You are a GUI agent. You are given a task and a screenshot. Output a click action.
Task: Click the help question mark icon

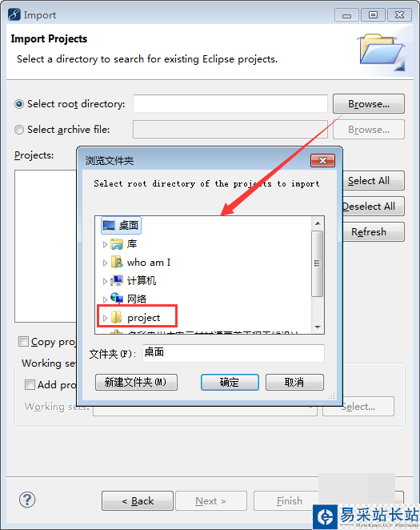(27, 500)
